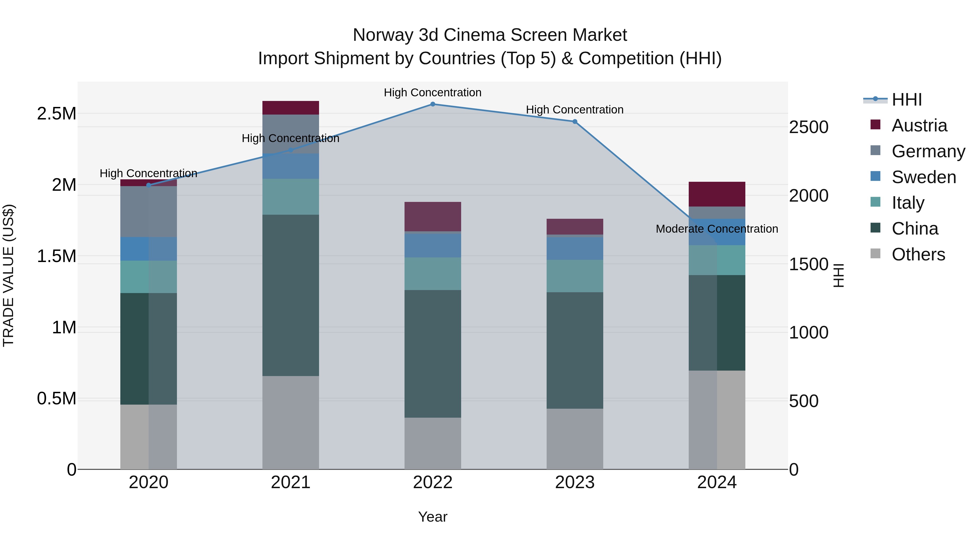
Task: Click the 'High Concentration' label above 2022
Action: click(433, 93)
